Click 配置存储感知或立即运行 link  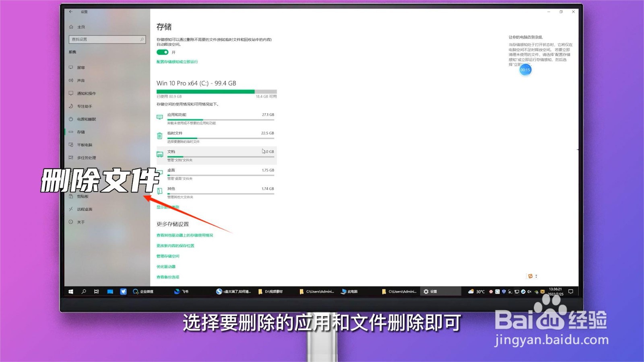(178, 62)
